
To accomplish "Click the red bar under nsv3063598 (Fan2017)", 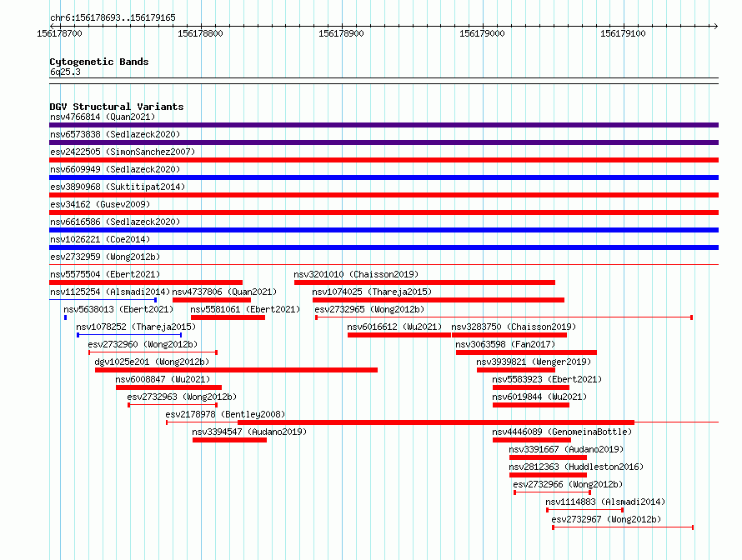I will [x=526, y=352].
